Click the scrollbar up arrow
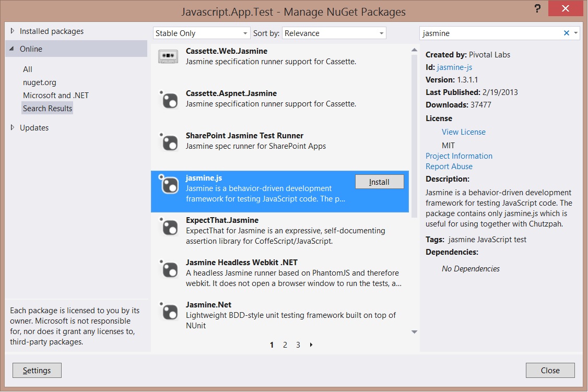588x392 pixels. [x=415, y=50]
